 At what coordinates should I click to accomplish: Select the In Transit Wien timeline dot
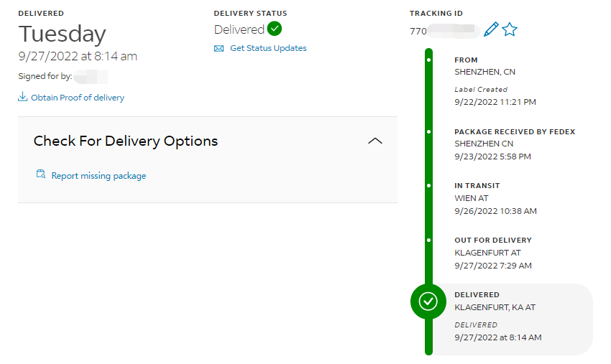coord(429,186)
